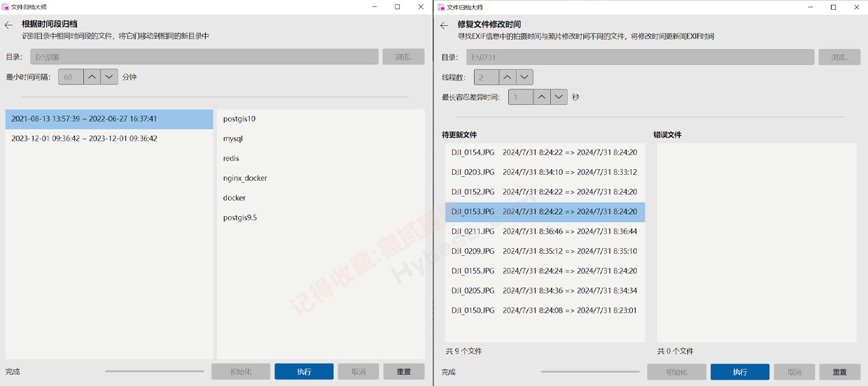Select the postgis9.5 folder entry
The image size is (868, 386).
click(240, 217)
